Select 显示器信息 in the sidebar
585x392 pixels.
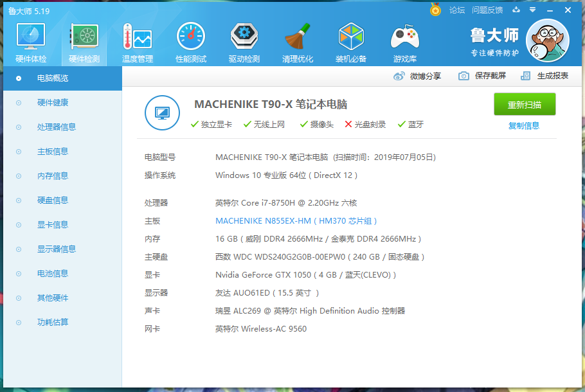pos(63,249)
